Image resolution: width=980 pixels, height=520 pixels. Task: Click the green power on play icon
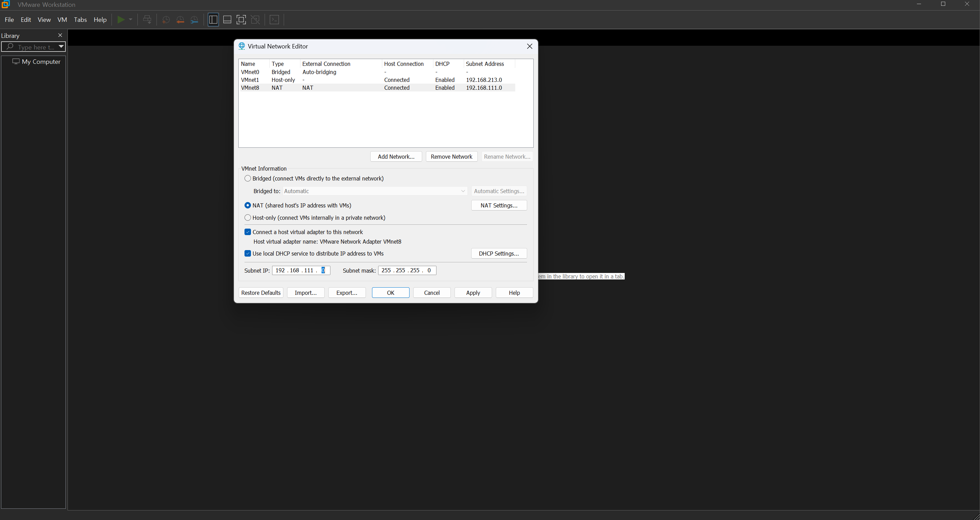point(121,20)
